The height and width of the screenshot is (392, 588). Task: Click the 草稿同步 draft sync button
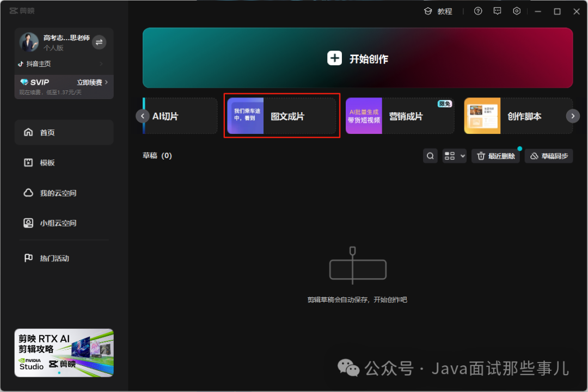[549, 156]
